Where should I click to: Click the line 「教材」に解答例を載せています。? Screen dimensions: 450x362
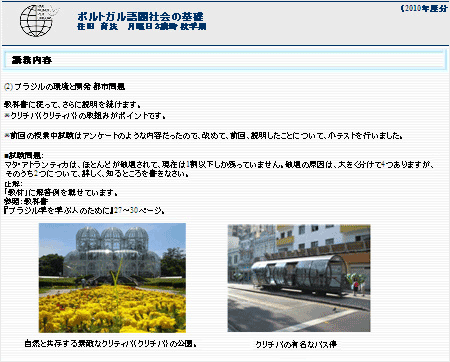[x=61, y=193]
